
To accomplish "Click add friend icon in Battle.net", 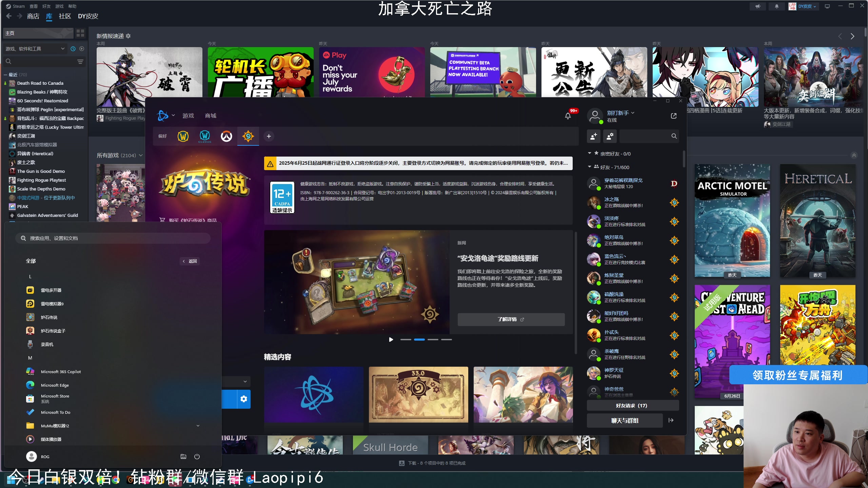I will pos(593,136).
